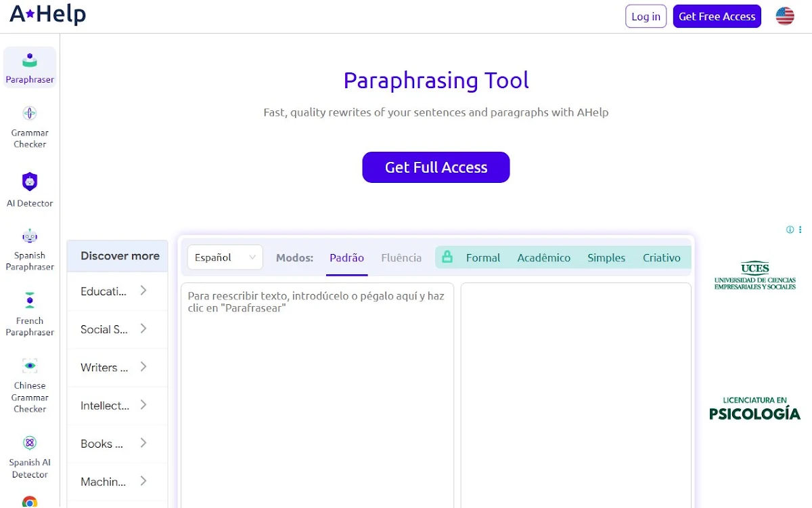Viewport: 812px width, 508px height.
Task: Click the AHelp logo
Action: coord(47,14)
